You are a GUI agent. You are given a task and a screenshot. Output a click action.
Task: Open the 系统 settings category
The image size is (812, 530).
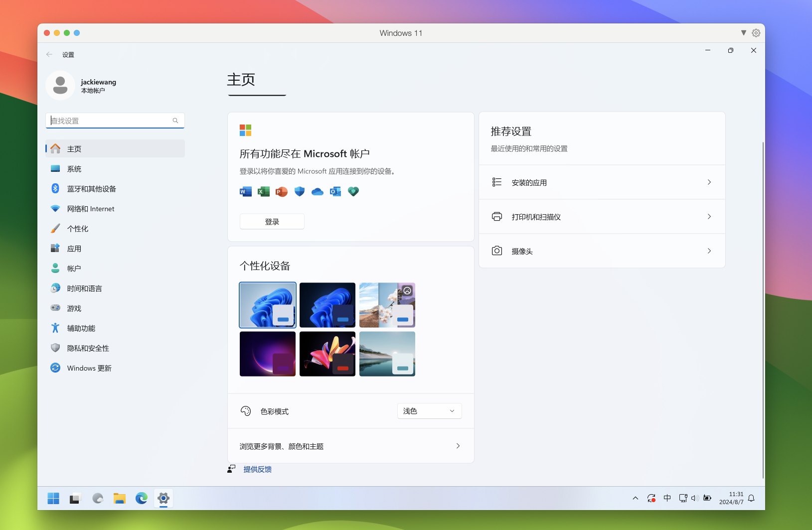click(115, 169)
